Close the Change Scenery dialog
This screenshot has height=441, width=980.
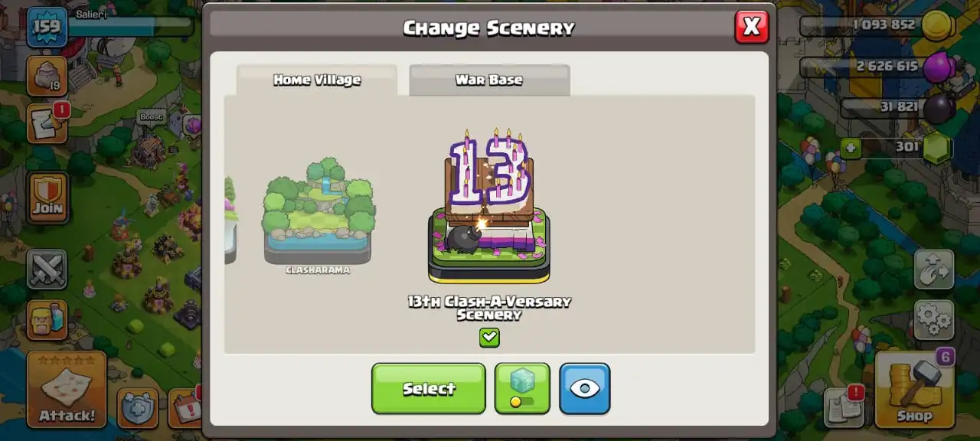pyautogui.click(x=751, y=27)
